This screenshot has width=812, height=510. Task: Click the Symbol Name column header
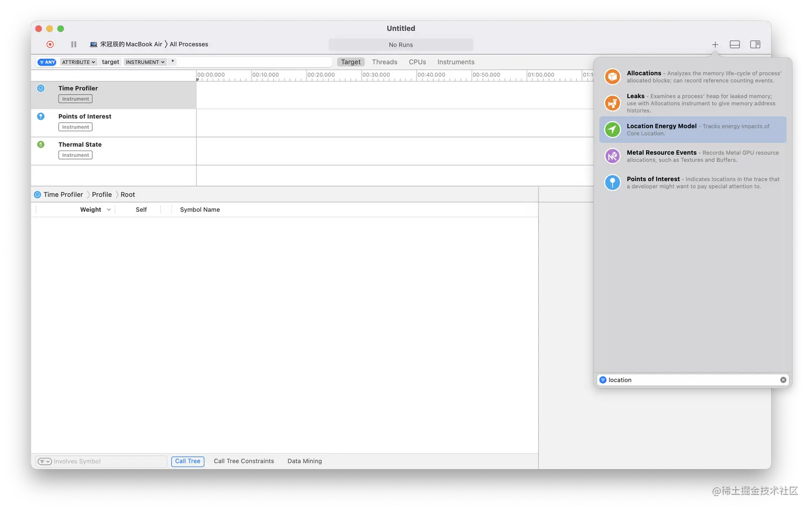click(200, 210)
